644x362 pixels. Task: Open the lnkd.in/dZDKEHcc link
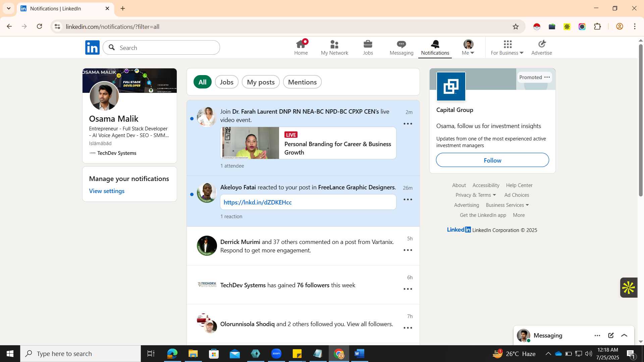pyautogui.click(x=258, y=202)
